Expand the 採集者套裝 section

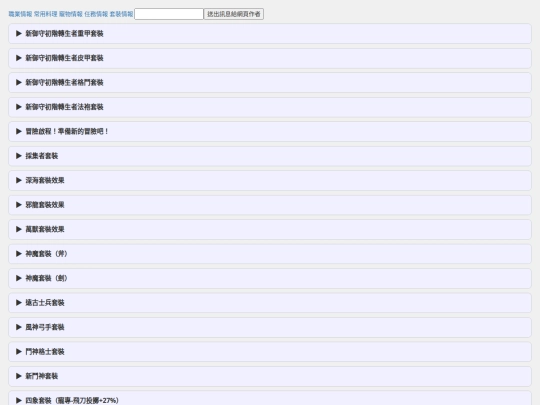click(270, 156)
